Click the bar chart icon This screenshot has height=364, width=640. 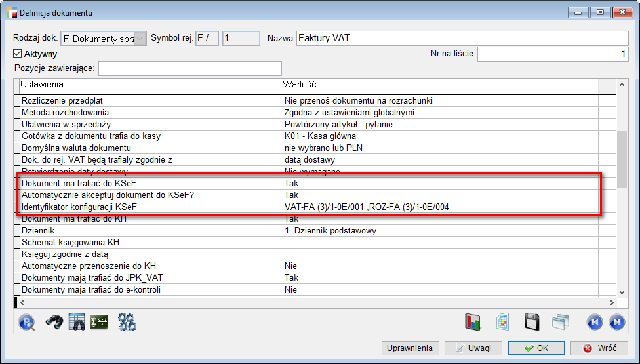[473, 321]
